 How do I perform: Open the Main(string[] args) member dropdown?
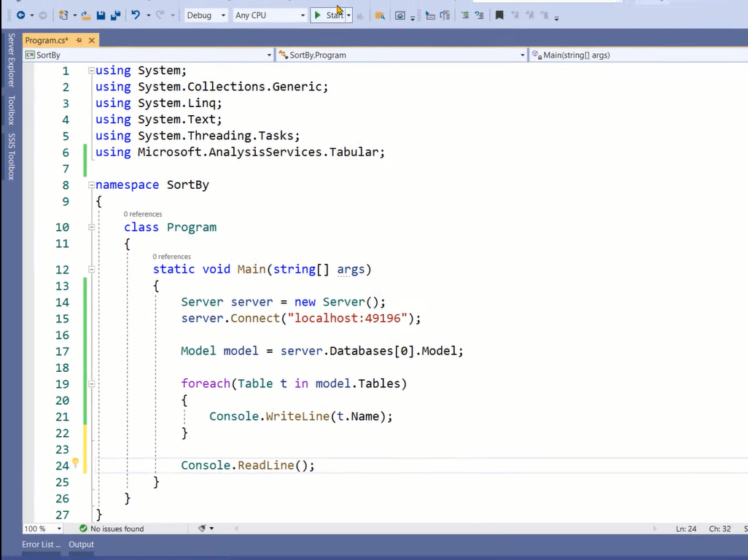tap(639, 55)
